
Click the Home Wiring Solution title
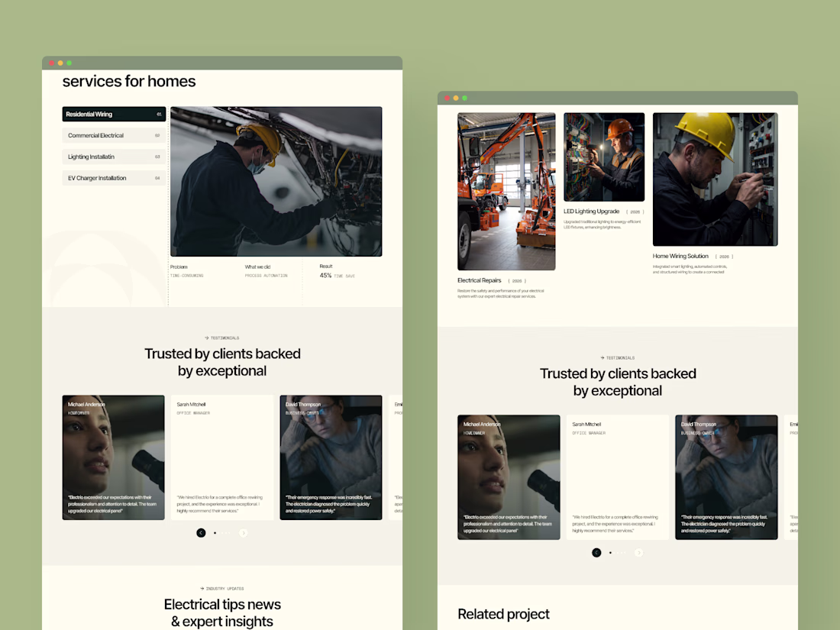pyautogui.click(x=680, y=256)
